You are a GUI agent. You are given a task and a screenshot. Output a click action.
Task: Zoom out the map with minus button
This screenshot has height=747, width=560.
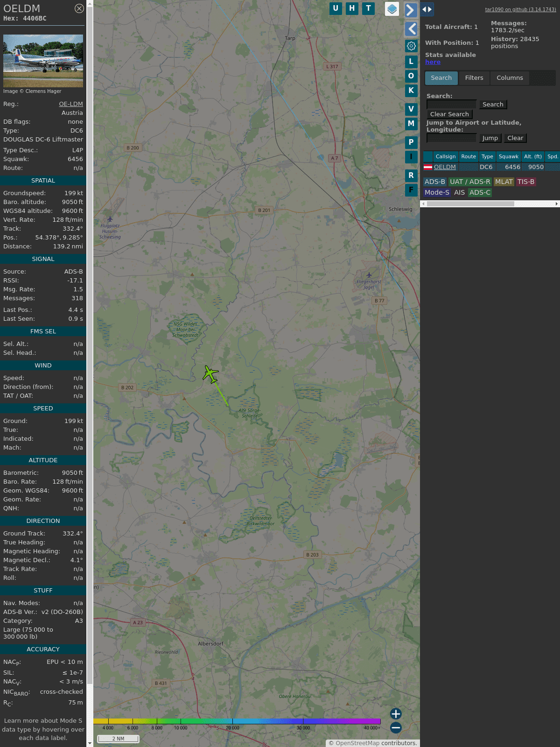pos(396,728)
